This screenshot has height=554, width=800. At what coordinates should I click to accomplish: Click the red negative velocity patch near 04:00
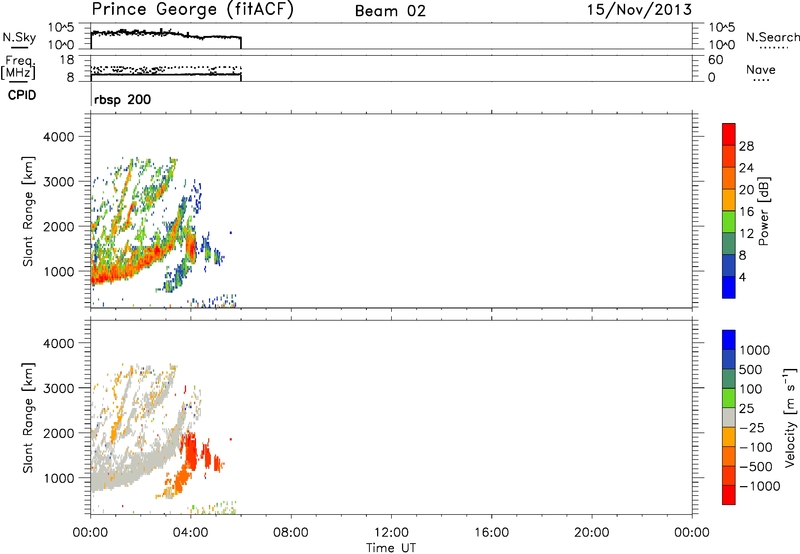191,450
